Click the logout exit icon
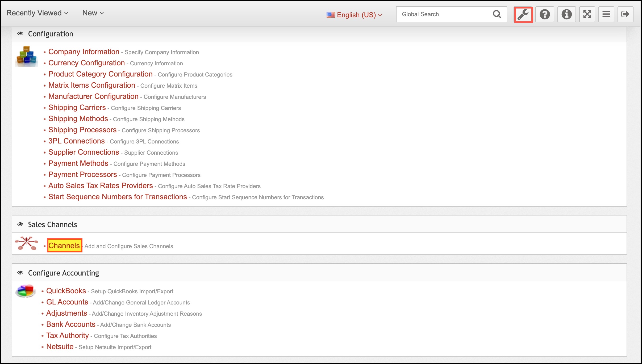The height and width of the screenshot is (364, 642). point(625,15)
